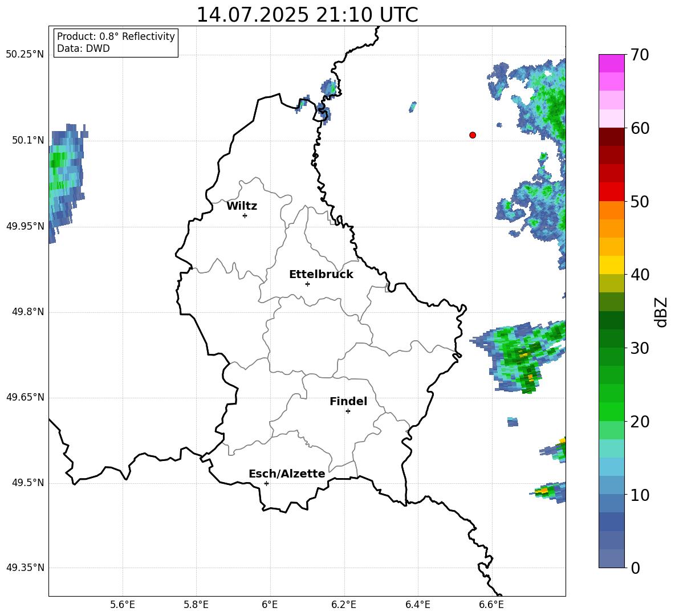This screenshot has height=616, width=675.
Task: Click the colorbar tick value 10
Action: point(640,495)
